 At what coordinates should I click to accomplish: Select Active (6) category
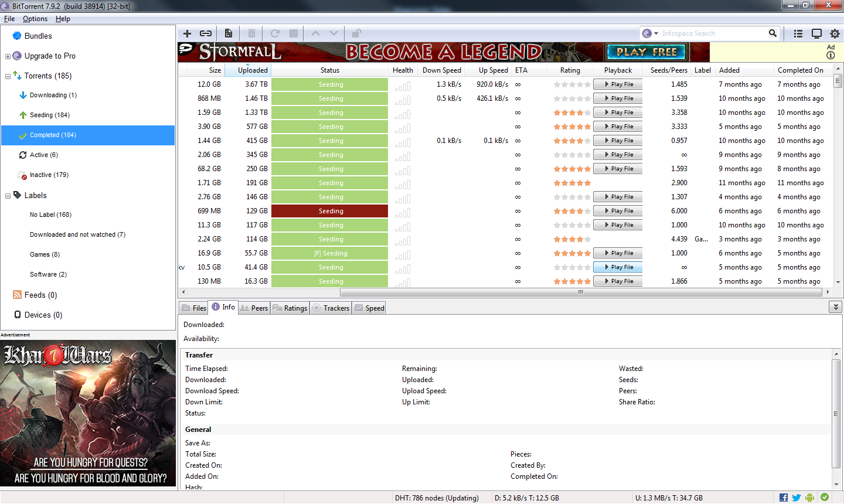pyautogui.click(x=44, y=155)
